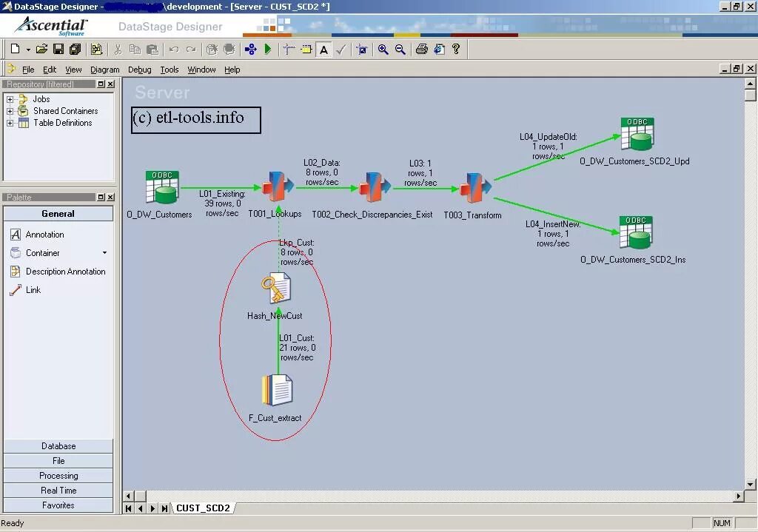The image size is (758, 532).
Task: Select the Link tool in the palette
Action: (x=34, y=289)
